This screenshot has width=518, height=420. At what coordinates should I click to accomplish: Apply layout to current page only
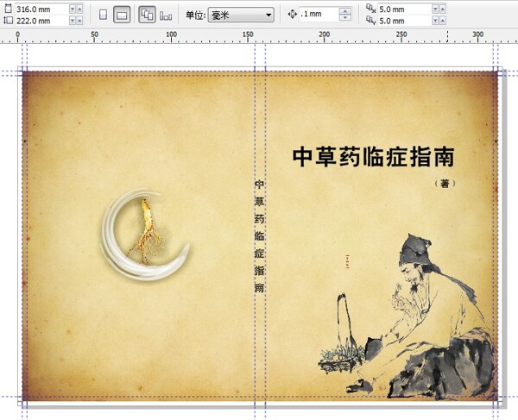coord(166,16)
